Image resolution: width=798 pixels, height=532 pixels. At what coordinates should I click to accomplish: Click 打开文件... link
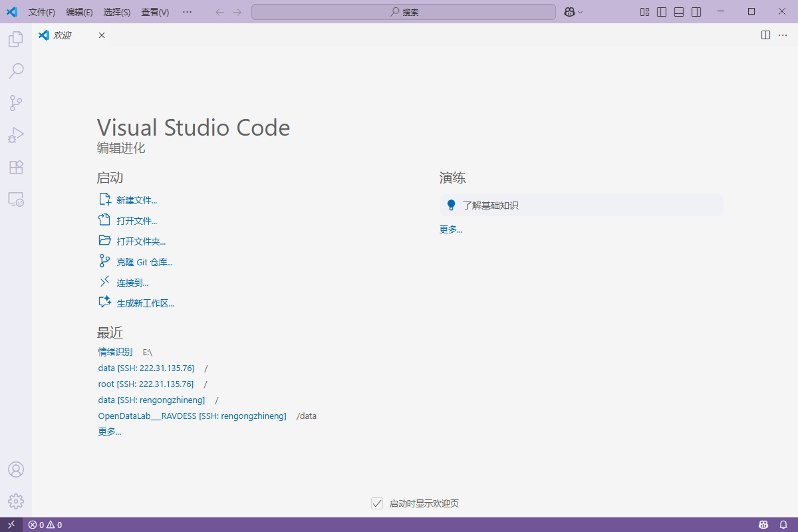[x=136, y=221]
